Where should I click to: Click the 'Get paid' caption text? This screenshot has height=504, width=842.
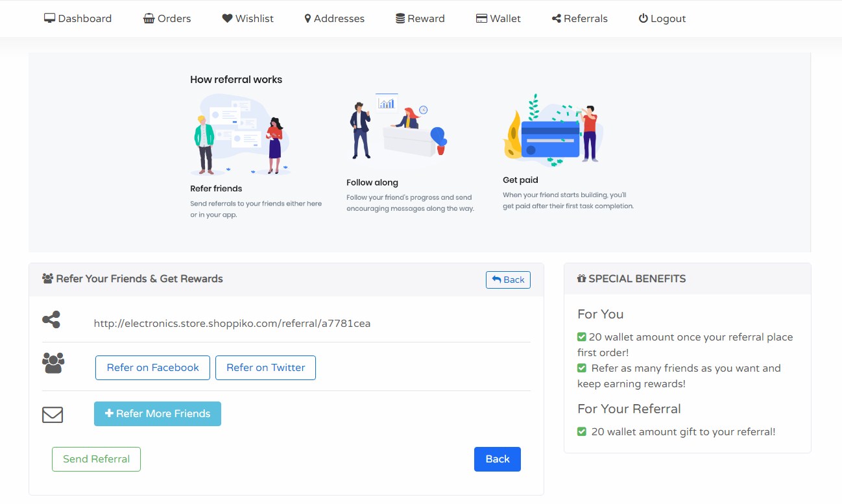[x=521, y=180]
